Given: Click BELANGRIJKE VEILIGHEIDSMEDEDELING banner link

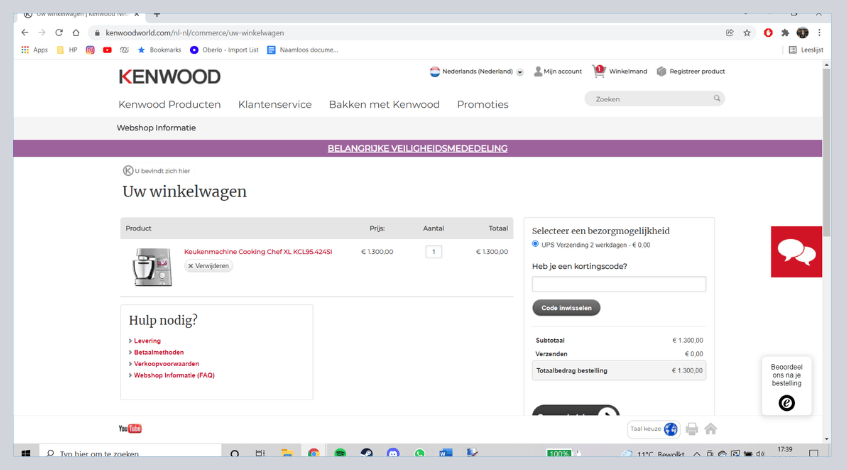Looking at the screenshot, I should click(x=418, y=149).
